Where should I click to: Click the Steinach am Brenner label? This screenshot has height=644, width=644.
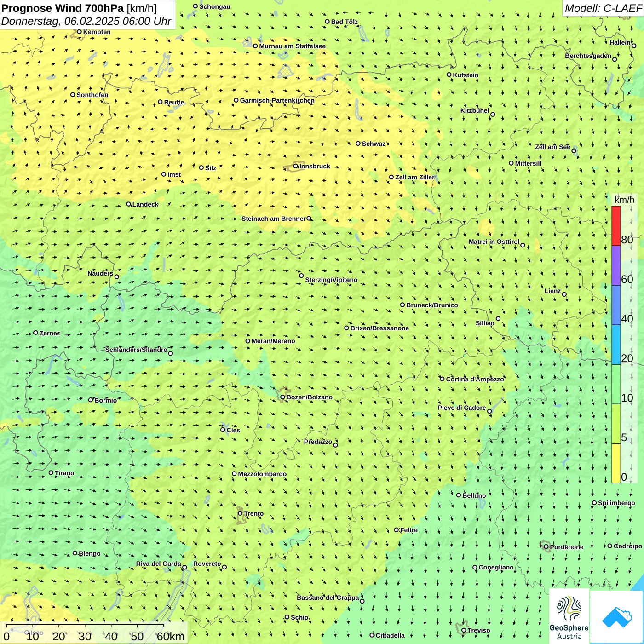point(274,218)
